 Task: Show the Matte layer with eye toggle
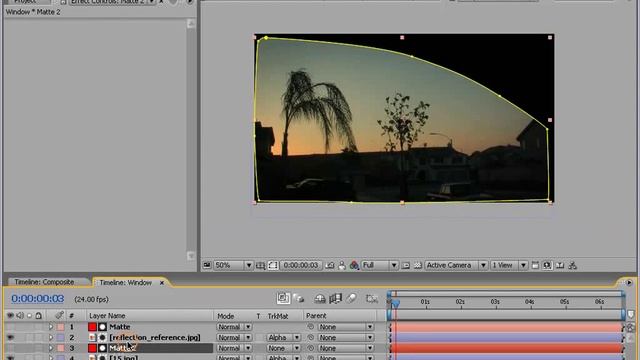tap(10, 327)
